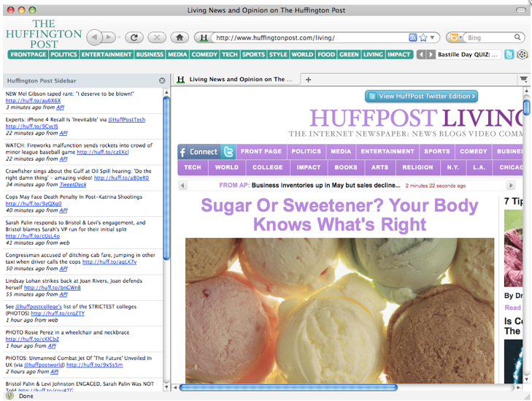Open ENTERTAINMENT in the HuffPost toolbar
Image resolution: width=532 pixels, height=401 pixels.
(x=107, y=55)
